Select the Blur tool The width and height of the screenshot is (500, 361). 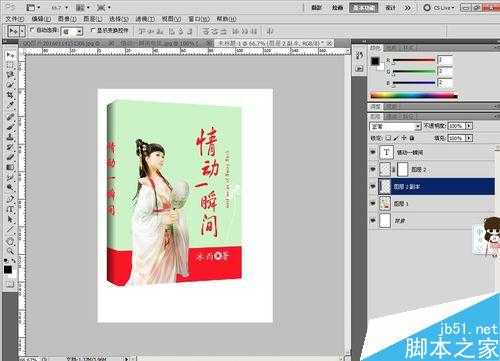coord(10,177)
